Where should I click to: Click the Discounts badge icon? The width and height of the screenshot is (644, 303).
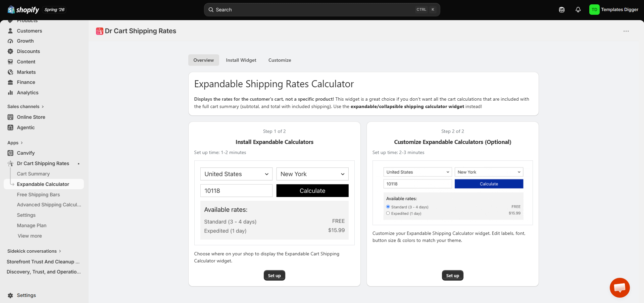(10, 51)
